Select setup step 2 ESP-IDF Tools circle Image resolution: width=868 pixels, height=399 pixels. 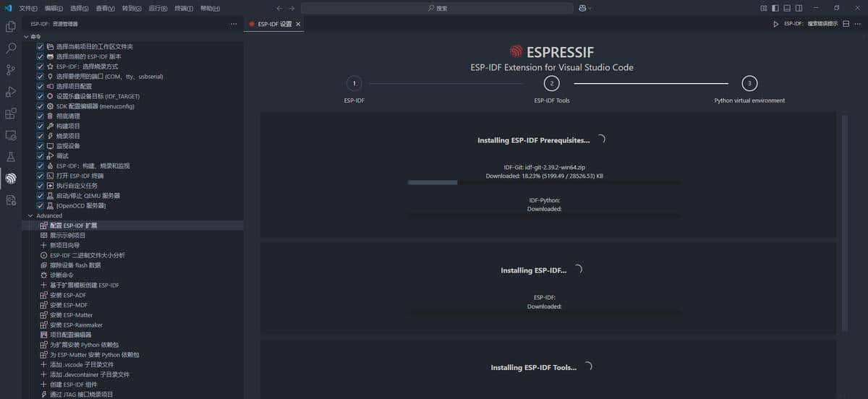(x=552, y=83)
